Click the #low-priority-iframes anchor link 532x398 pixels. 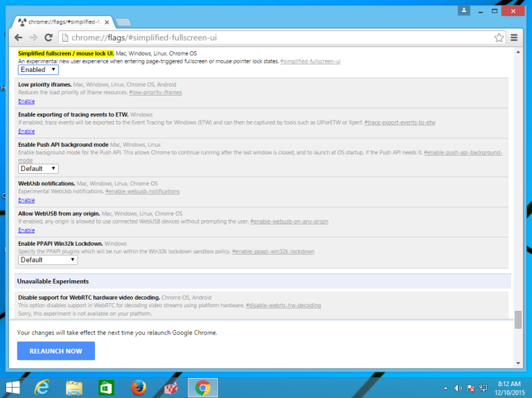(155, 92)
